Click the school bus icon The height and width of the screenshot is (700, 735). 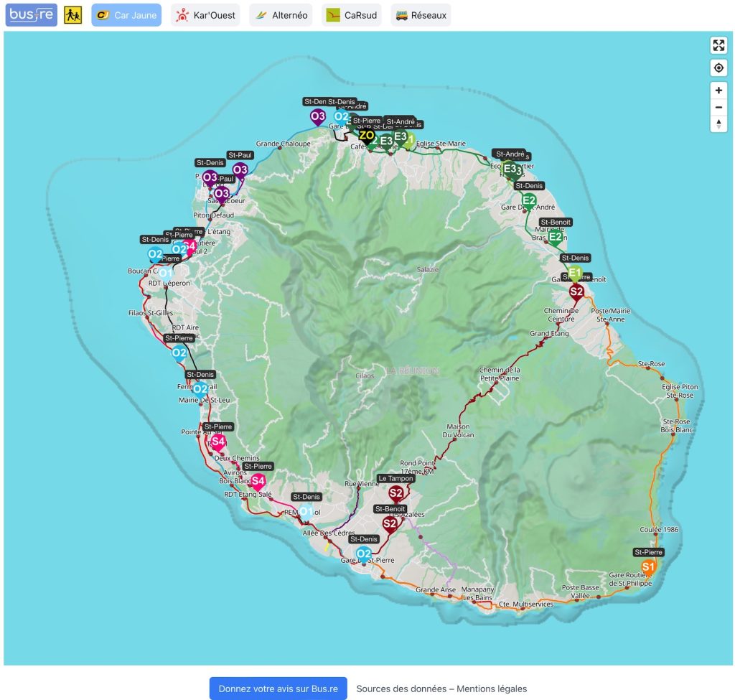(x=73, y=15)
